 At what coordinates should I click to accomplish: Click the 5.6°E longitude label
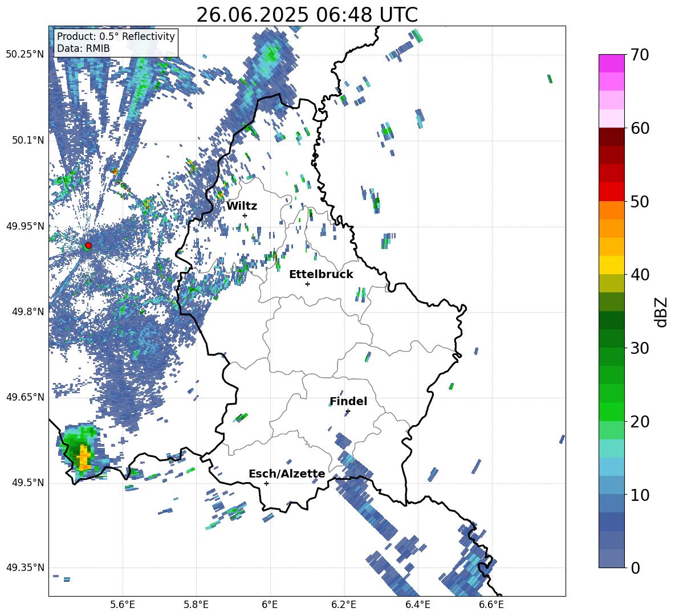coord(123,605)
